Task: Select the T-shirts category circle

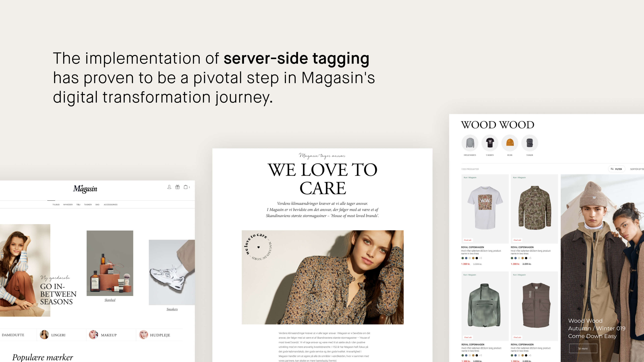Action: [x=490, y=143]
